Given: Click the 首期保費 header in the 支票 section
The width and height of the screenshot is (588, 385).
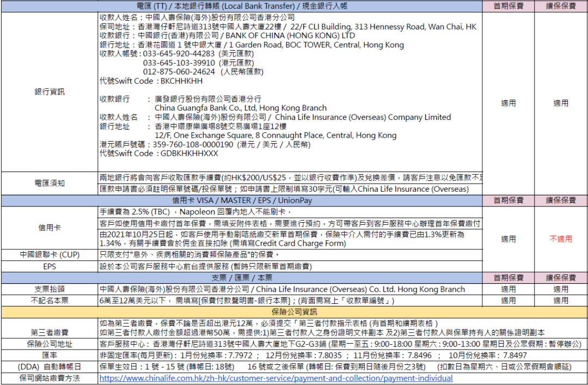Looking at the screenshot, I should pos(508,278).
